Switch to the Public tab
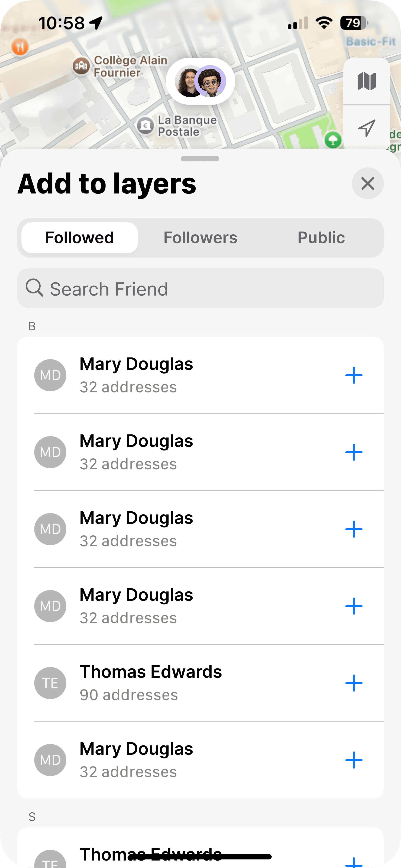Viewport: 401px width, 868px height. (321, 238)
